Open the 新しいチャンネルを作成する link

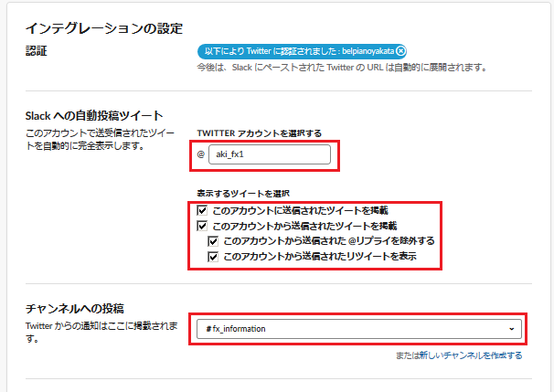470,355
